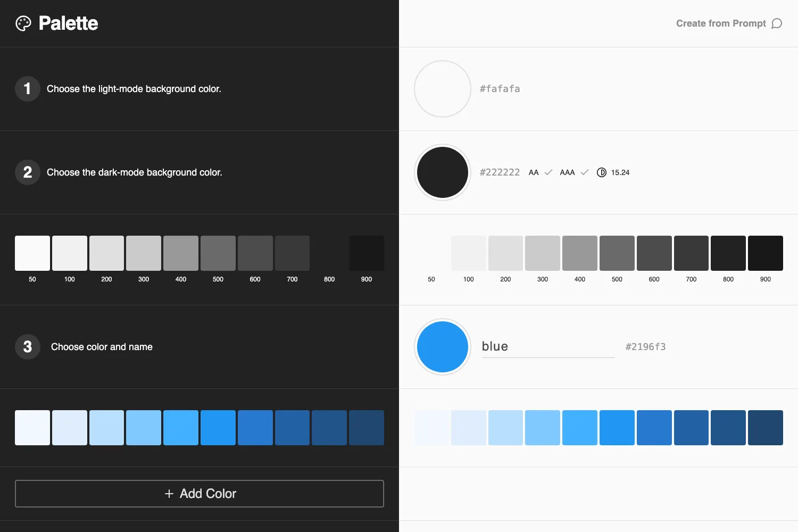Screen dimensions: 798x532
Task: Click the AAA contrast checkmark
Action: (x=585, y=172)
